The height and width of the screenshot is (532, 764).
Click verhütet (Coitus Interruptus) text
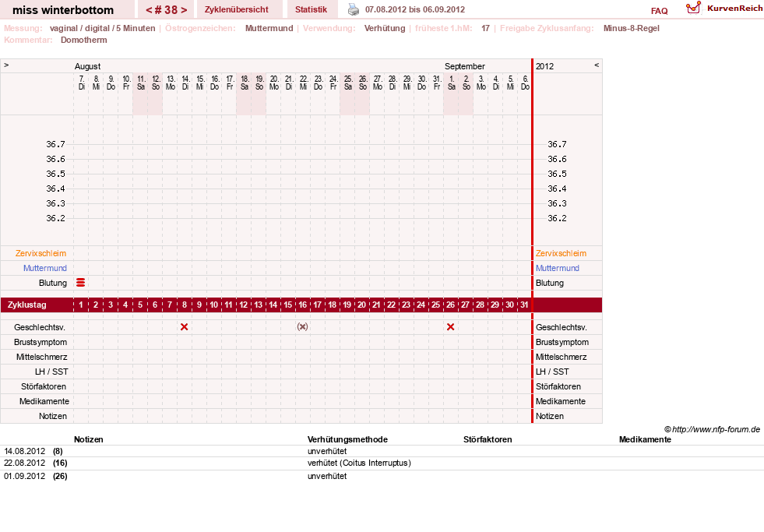click(359, 463)
